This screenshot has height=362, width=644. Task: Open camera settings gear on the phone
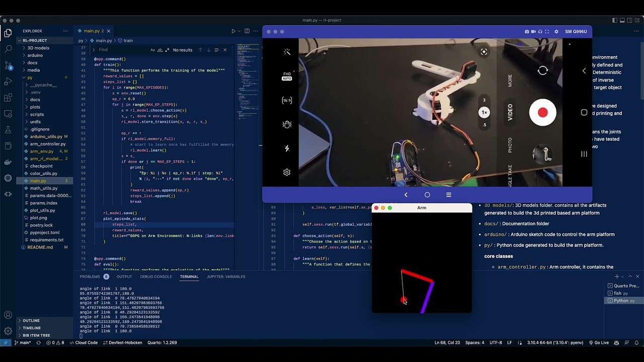[287, 172]
